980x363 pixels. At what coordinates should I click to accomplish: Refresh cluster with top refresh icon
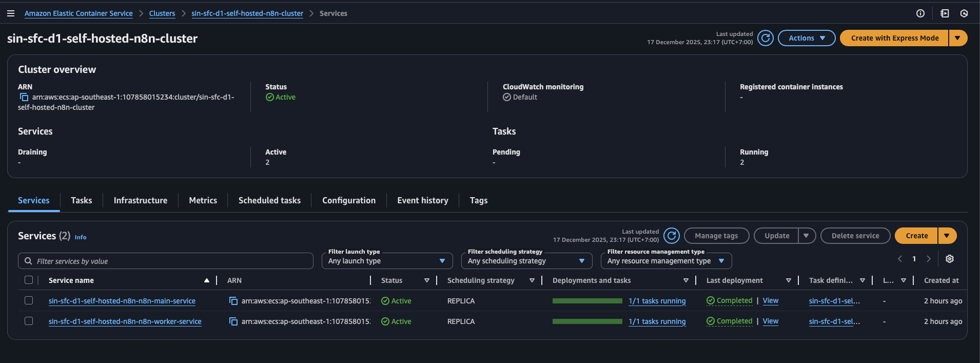coord(766,38)
